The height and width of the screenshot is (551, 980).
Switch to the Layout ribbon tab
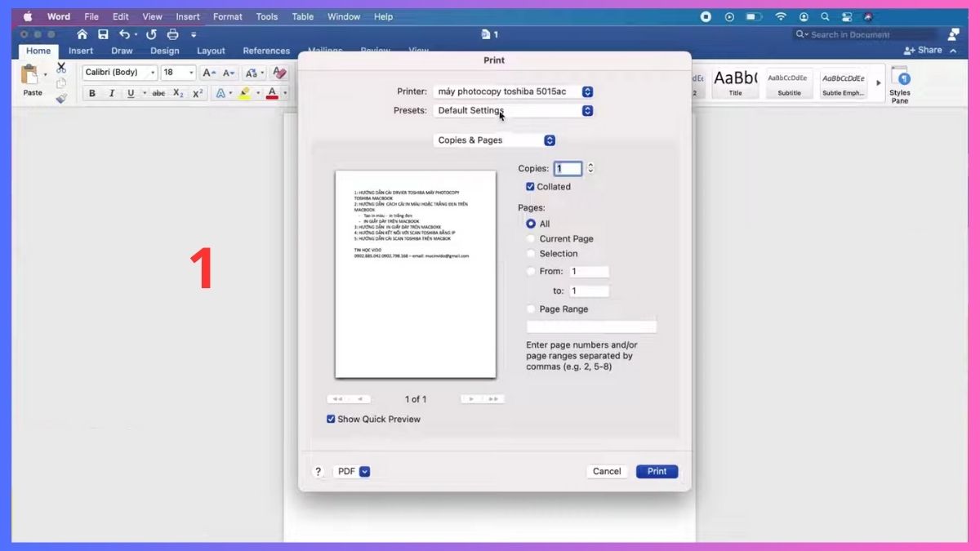coord(211,51)
